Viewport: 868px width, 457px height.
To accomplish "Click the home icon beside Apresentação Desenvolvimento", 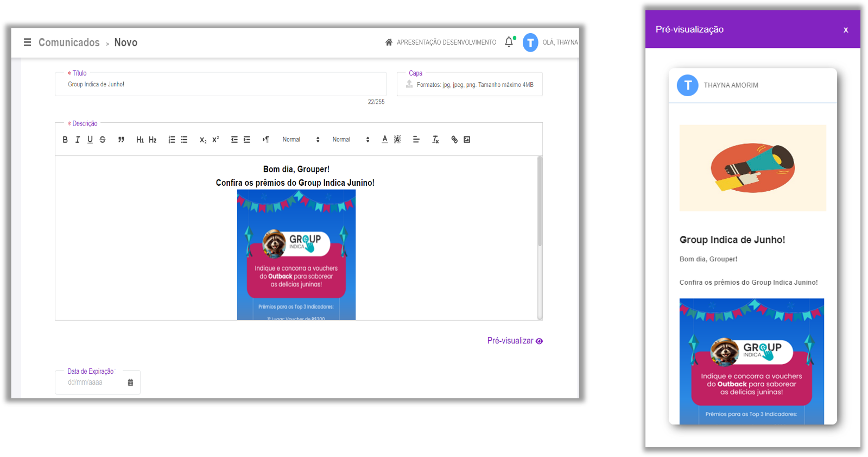I will click(x=389, y=42).
